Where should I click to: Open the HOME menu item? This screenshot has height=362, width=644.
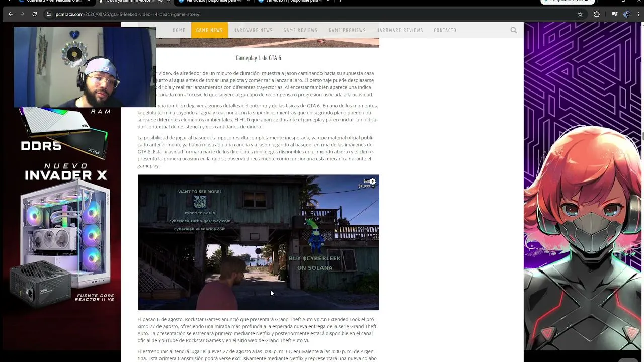(x=179, y=30)
